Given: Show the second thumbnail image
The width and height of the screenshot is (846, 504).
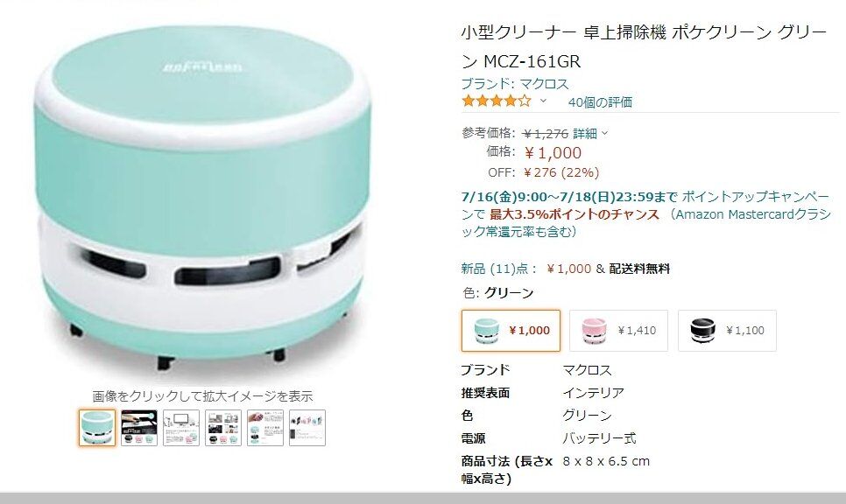Looking at the screenshot, I should click(139, 428).
